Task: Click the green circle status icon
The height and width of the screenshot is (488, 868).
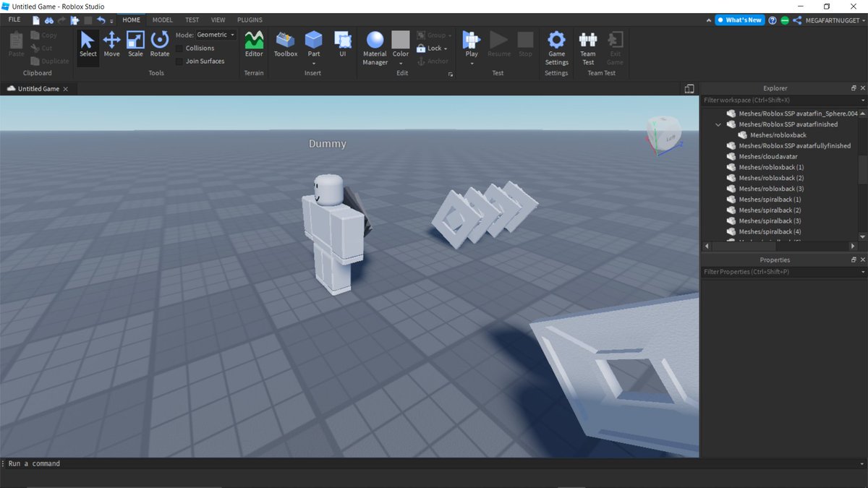Action: click(x=785, y=20)
